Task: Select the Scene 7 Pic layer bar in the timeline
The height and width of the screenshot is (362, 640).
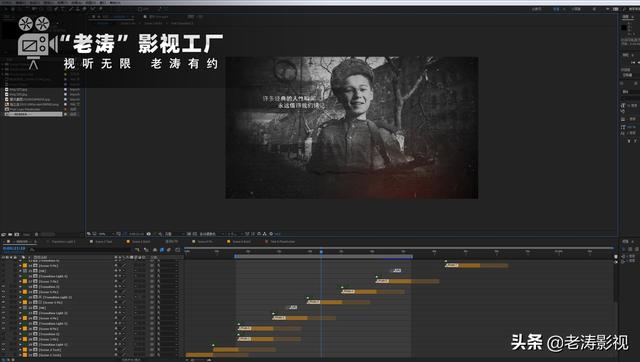Action: pyautogui.click(x=407, y=281)
